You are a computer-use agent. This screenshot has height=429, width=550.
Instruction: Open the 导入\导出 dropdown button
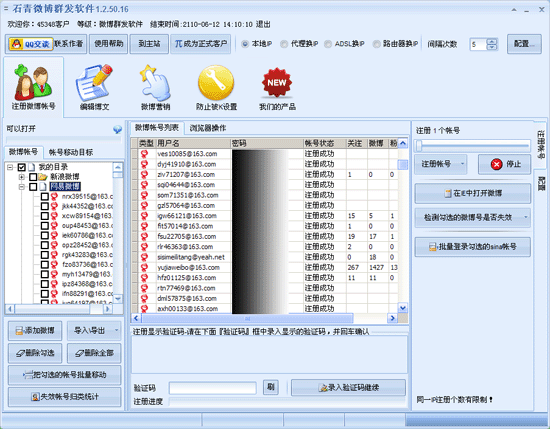tap(94, 330)
